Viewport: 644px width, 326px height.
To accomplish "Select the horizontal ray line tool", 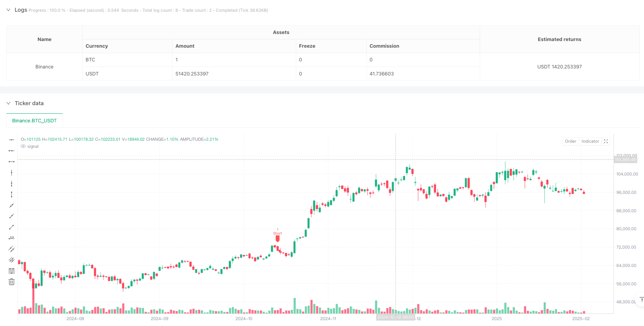I will pos(12,150).
